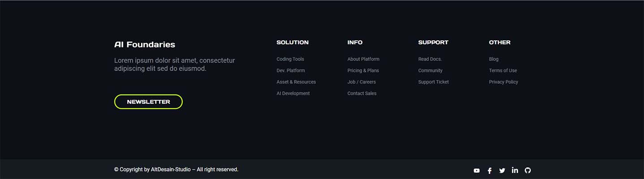Open Terms of Use link
This screenshot has width=644, height=179.
503,70
